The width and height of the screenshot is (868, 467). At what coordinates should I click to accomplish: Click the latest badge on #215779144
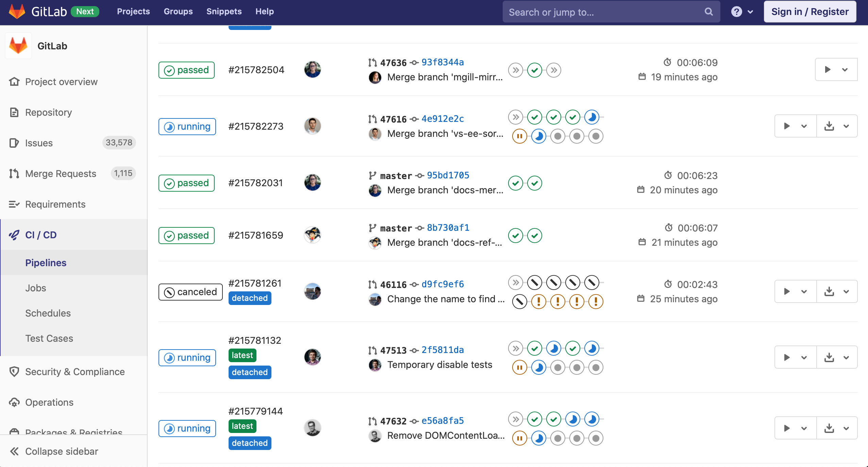click(x=242, y=426)
